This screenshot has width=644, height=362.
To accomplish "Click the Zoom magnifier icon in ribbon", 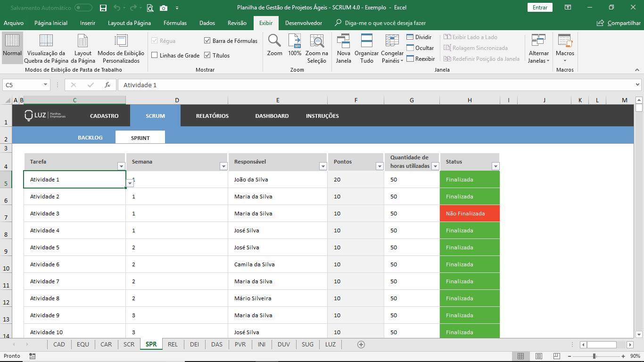I will click(x=274, y=41).
